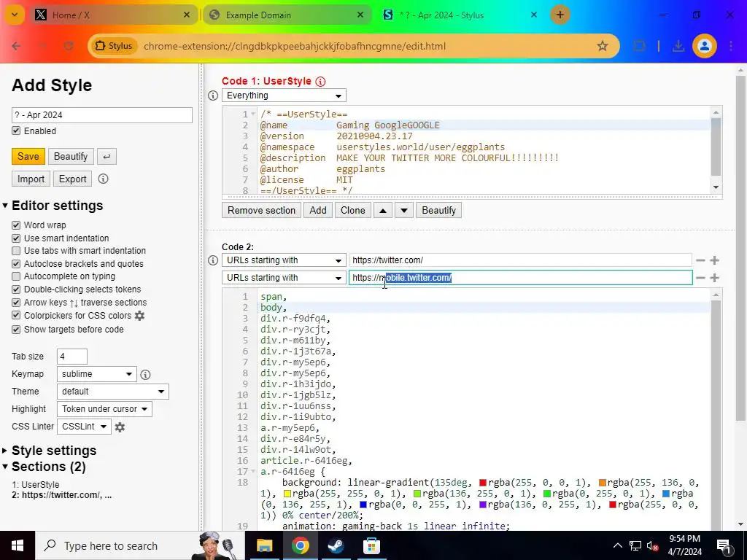Click the info icon next to Code 1: UserStyle

coord(321,82)
